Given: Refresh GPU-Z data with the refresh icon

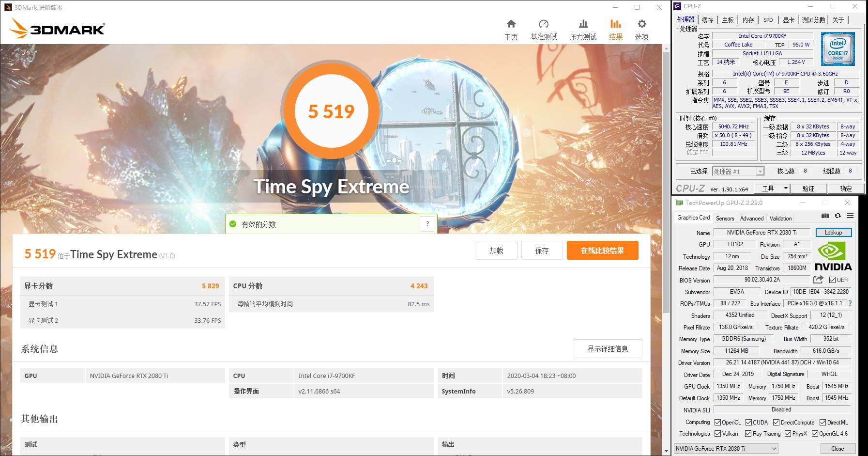Looking at the screenshot, I should [x=838, y=216].
